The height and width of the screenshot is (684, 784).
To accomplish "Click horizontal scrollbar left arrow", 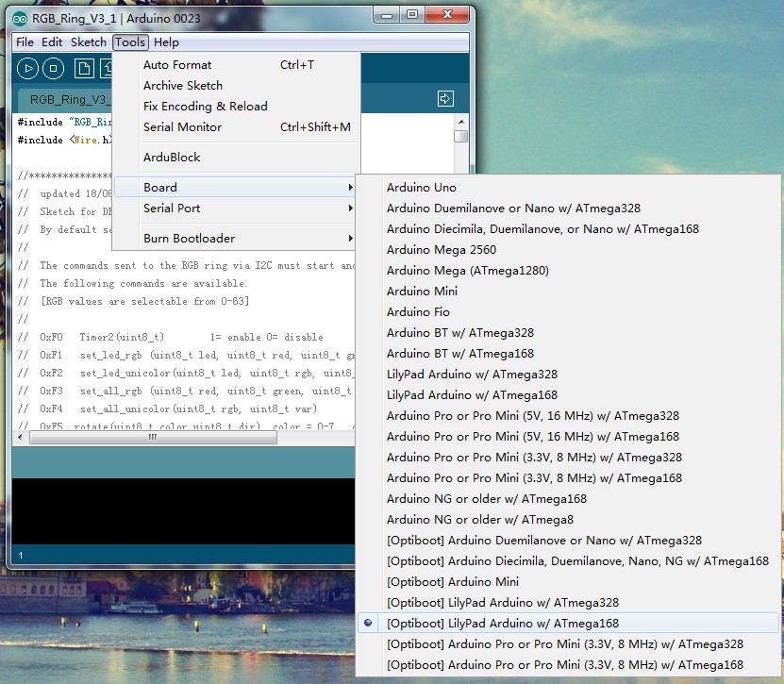I will (x=21, y=437).
